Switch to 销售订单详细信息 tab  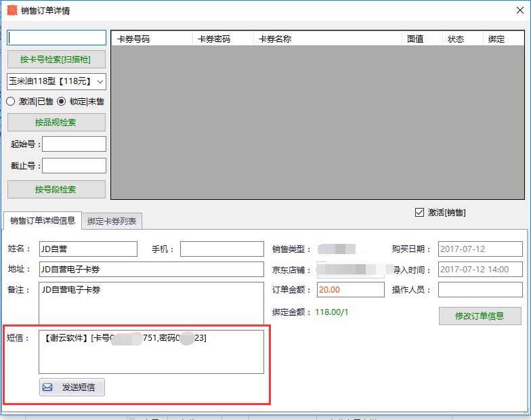pyautogui.click(x=43, y=221)
